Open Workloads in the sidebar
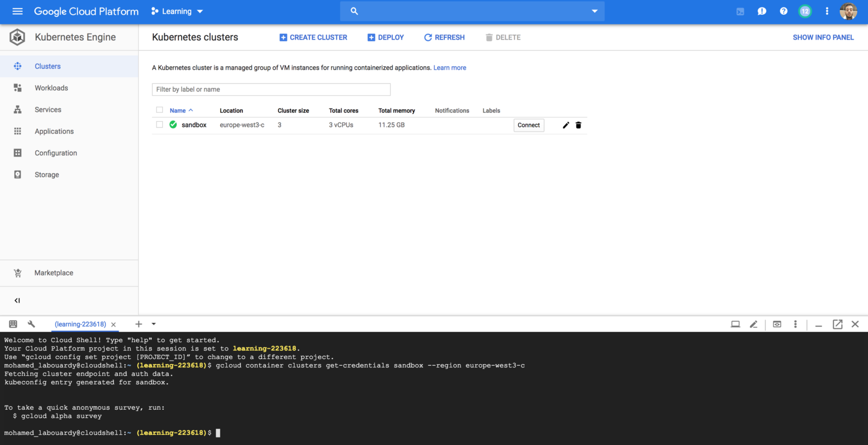Screen dimensions: 868x445 (x=69, y=88)
